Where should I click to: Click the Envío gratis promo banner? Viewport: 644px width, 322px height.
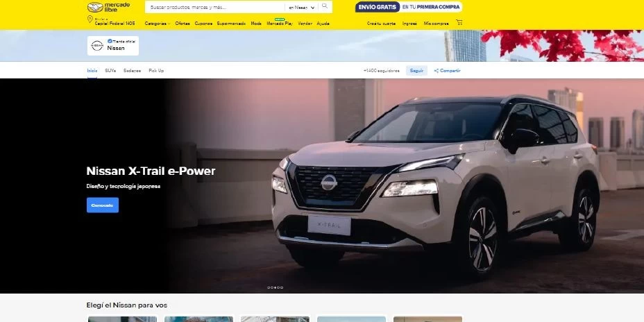(x=409, y=7)
